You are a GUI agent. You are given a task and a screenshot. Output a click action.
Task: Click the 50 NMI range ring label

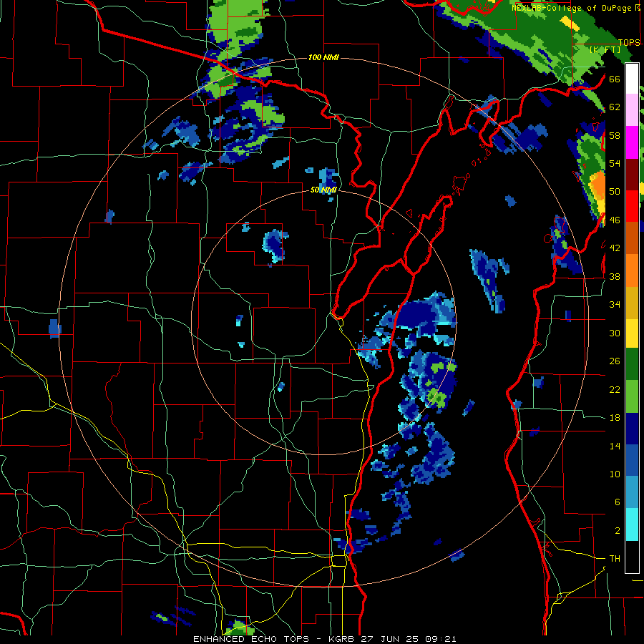(323, 190)
